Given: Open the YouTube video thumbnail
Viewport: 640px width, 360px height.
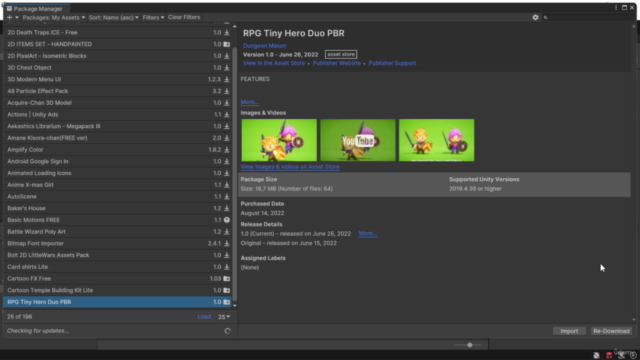Looking at the screenshot, I should 358,140.
